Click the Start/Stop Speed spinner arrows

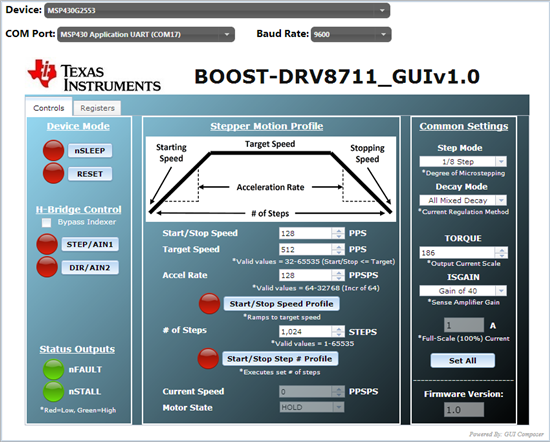[x=338, y=233]
